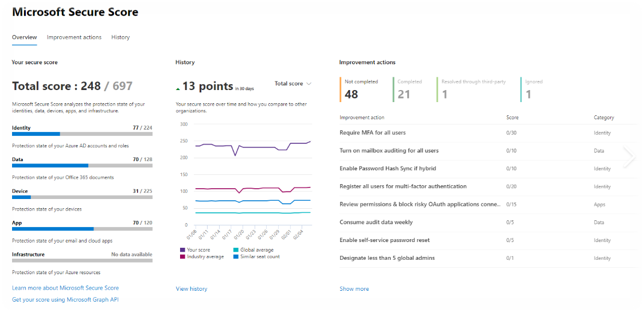Click Learn more about Microsoft Secure Score
Image resolution: width=644 pixels, height=312 pixels.
click(65, 288)
